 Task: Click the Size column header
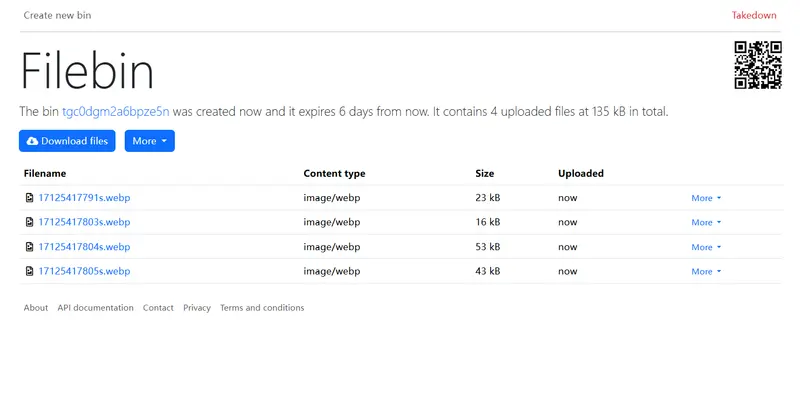pos(485,173)
